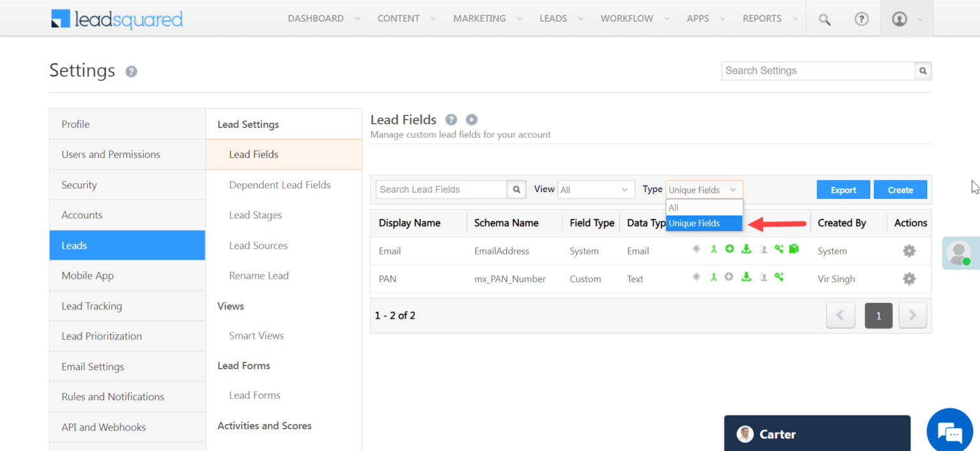The image size is (980, 451).
Task: Toggle the star icon on the PAN row
Action: point(696,277)
